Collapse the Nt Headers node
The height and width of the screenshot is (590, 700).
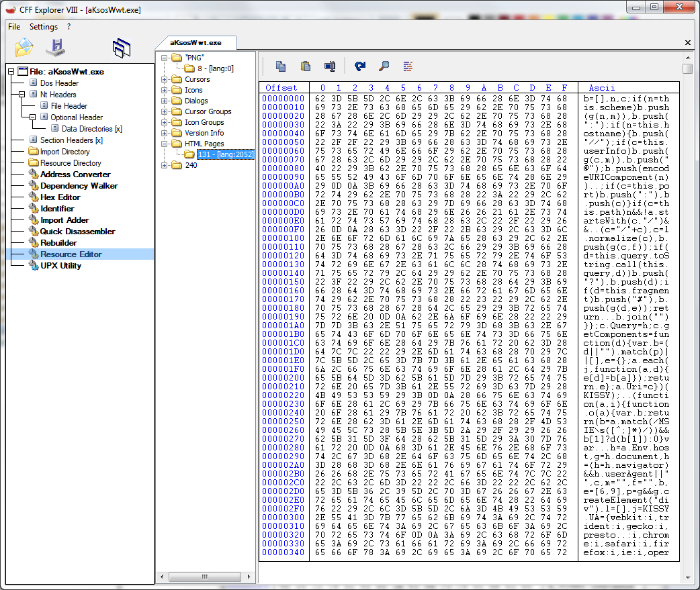coord(21,95)
